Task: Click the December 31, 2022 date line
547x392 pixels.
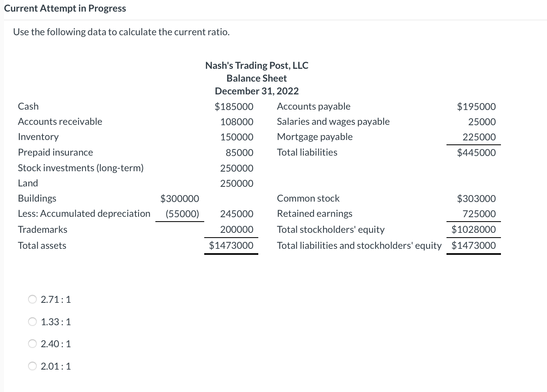Action: click(256, 91)
